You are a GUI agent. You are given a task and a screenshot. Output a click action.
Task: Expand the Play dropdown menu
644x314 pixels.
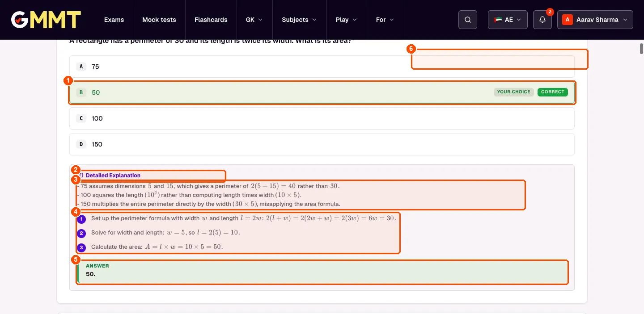pos(347,20)
